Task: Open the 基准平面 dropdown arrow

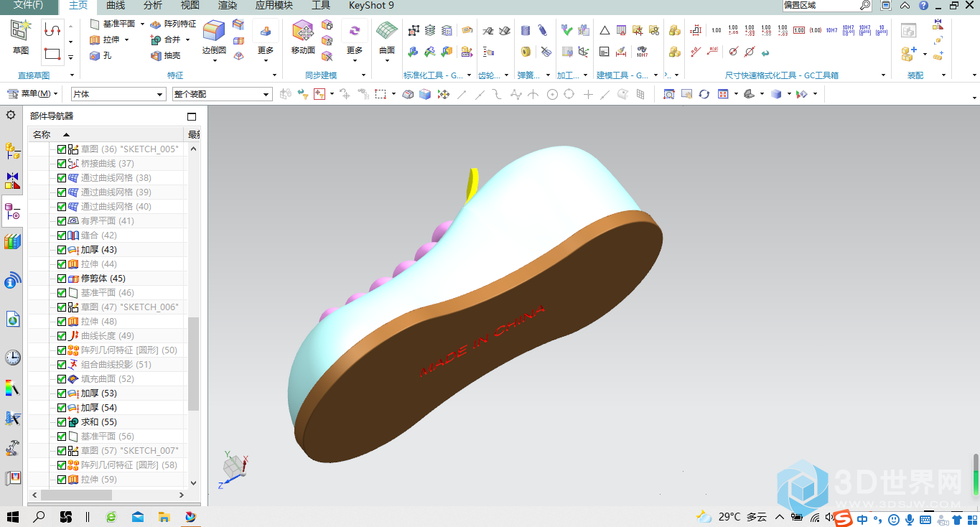Action: [142, 24]
